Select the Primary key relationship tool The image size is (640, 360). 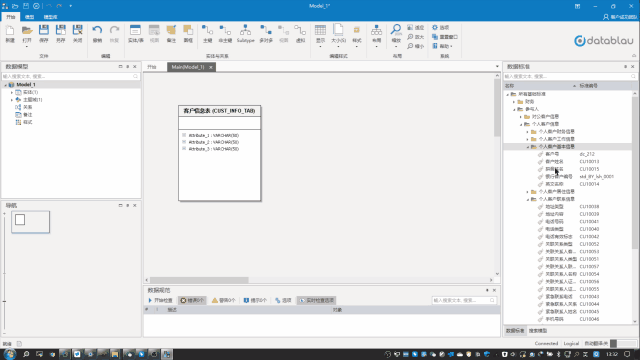tap(207, 33)
